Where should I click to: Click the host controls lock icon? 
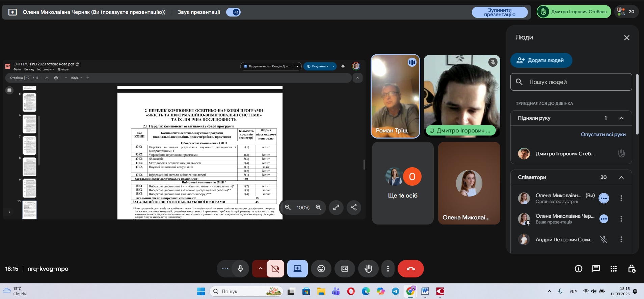click(632, 269)
